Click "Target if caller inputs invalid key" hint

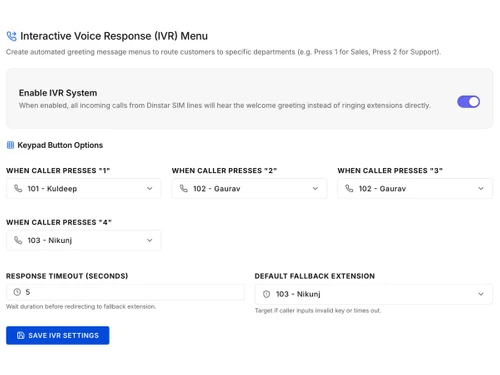tap(318, 310)
